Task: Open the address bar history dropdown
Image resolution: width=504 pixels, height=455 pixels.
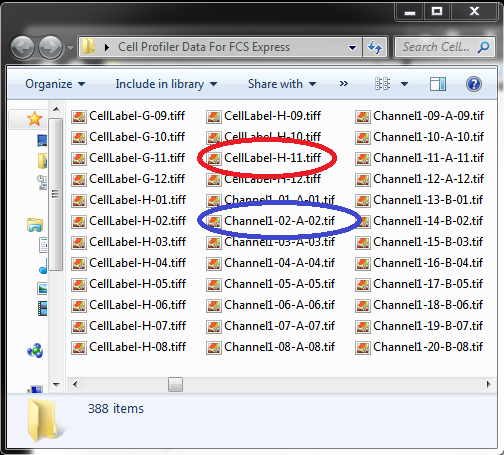Action: [352, 48]
